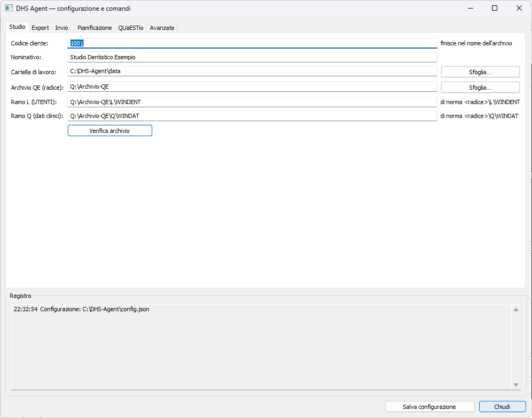Click the Archivio QE (radice) field
The width and height of the screenshot is (532, 418).
[x=252, y=87]
